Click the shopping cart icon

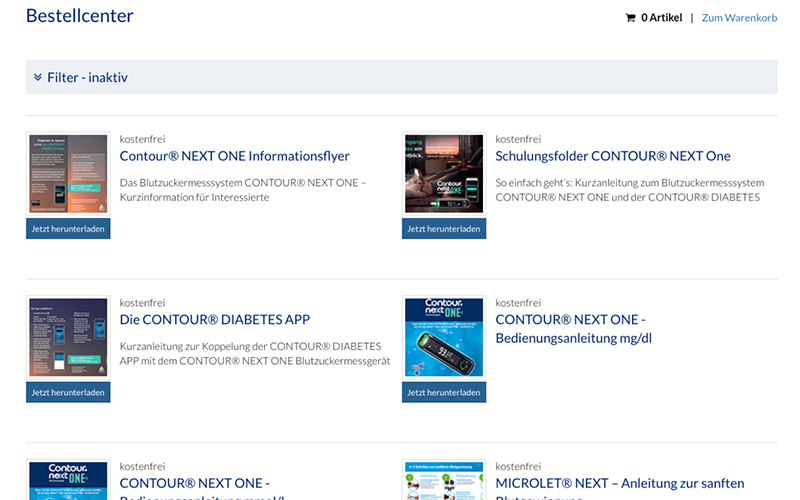(630, 18)
